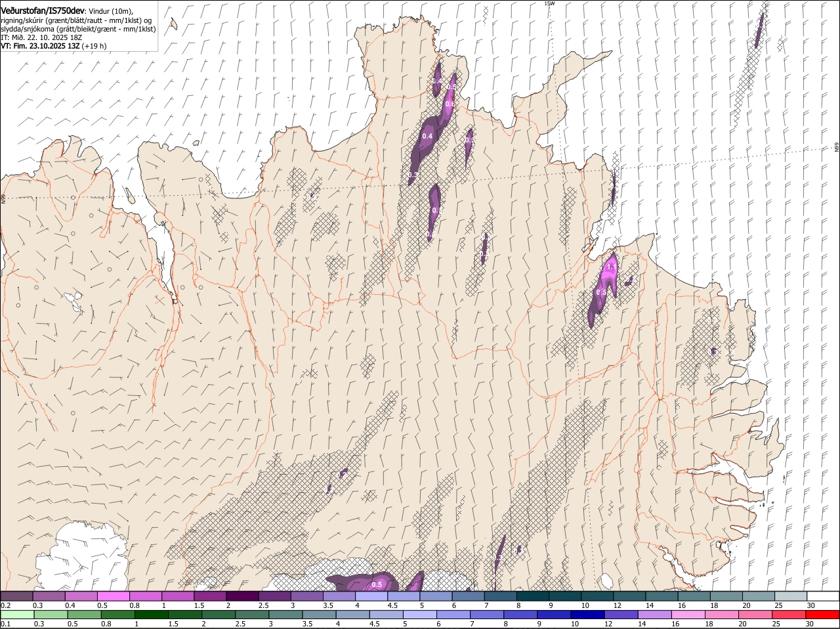Pick the grey-green 3–3.5 rain swatch
840x629 pixels.
[285, 615]
